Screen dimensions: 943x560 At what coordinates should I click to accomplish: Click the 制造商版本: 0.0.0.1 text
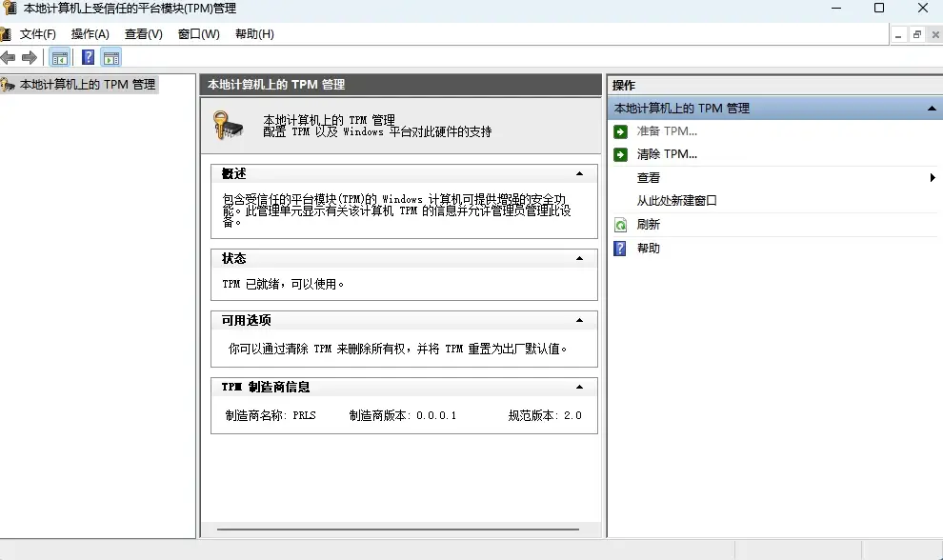(403, 415)
